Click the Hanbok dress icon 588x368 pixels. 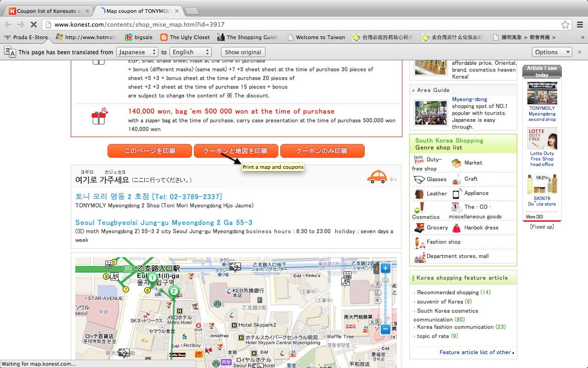pyautogui.click(x=457, y=228)
